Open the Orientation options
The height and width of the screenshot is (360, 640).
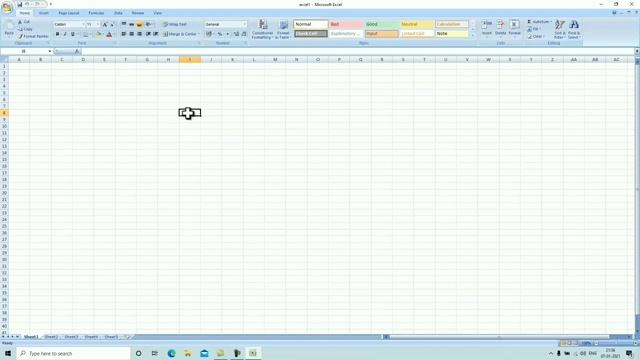tap(149, 24)
